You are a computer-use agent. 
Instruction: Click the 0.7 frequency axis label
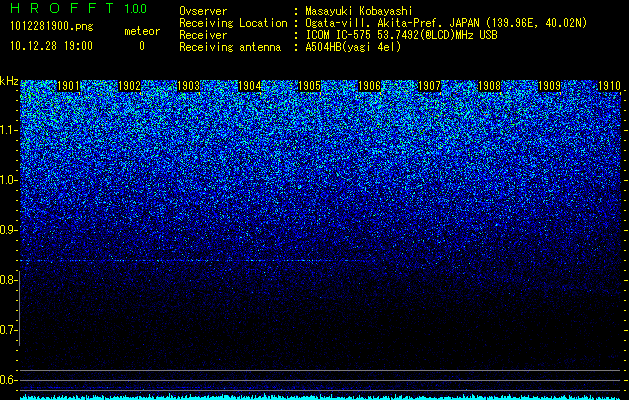pos(8,330)
